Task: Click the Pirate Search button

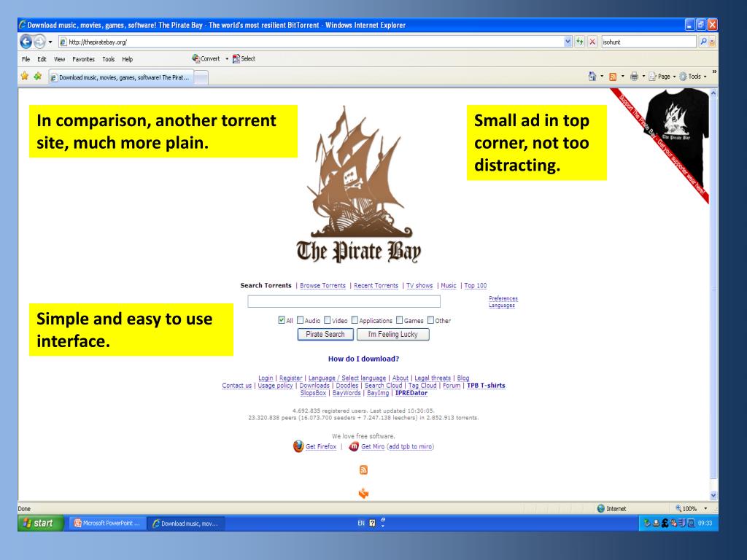Action: click(x=325, y=334)
